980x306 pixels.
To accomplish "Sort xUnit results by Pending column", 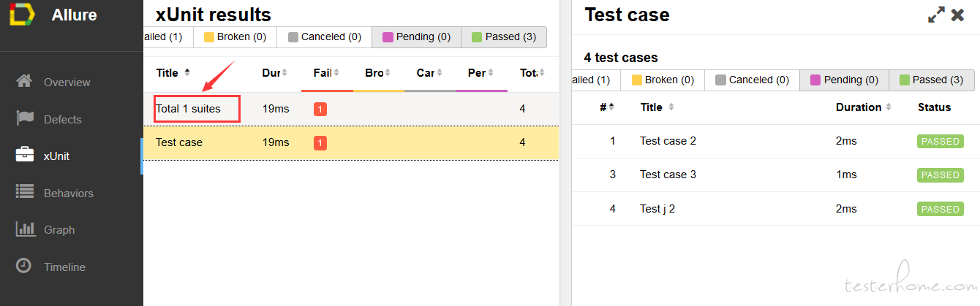I will 480,72.
